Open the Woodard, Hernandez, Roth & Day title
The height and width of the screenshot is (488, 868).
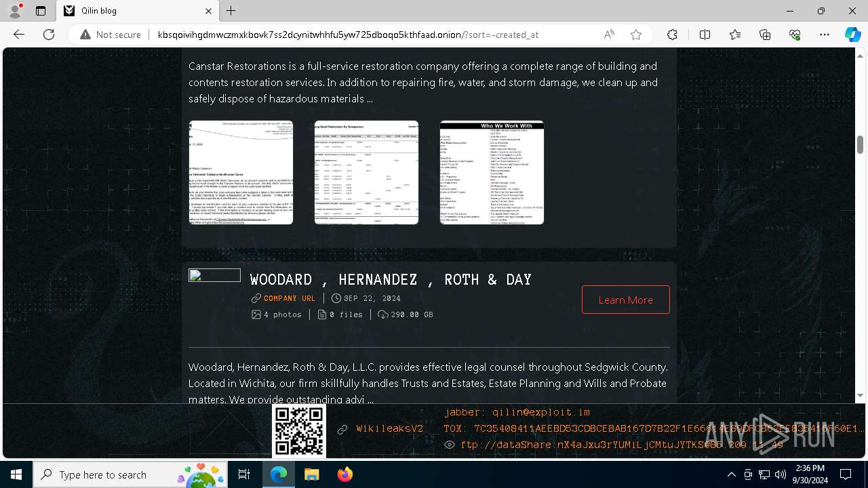391,279
